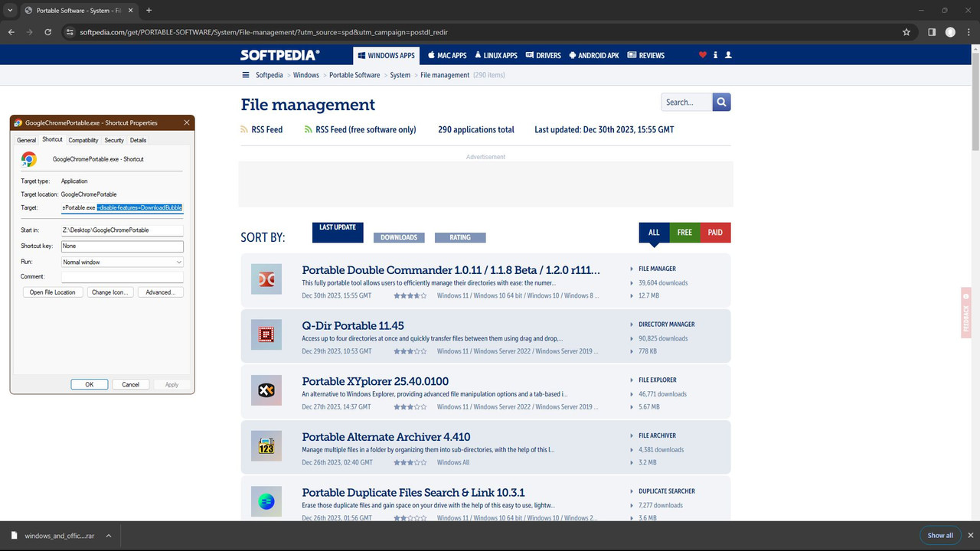Open Linux Apps section
Screen dimensions: 980x551
tap(496, 55)
